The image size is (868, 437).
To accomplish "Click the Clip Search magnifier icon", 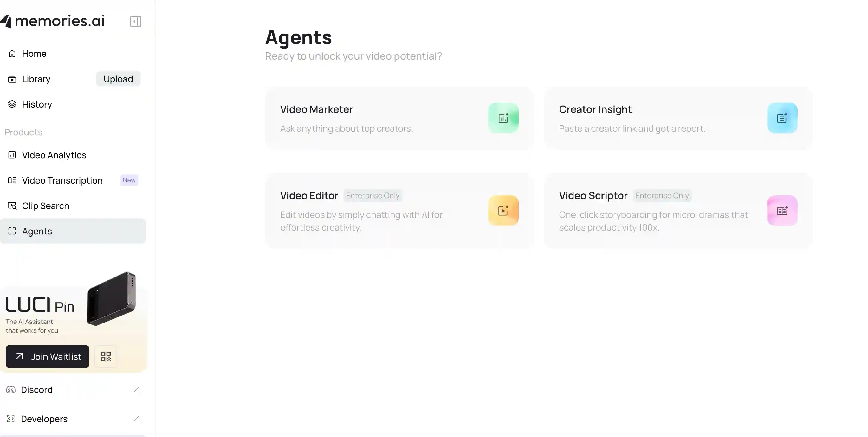I will [x=12, y=206].
